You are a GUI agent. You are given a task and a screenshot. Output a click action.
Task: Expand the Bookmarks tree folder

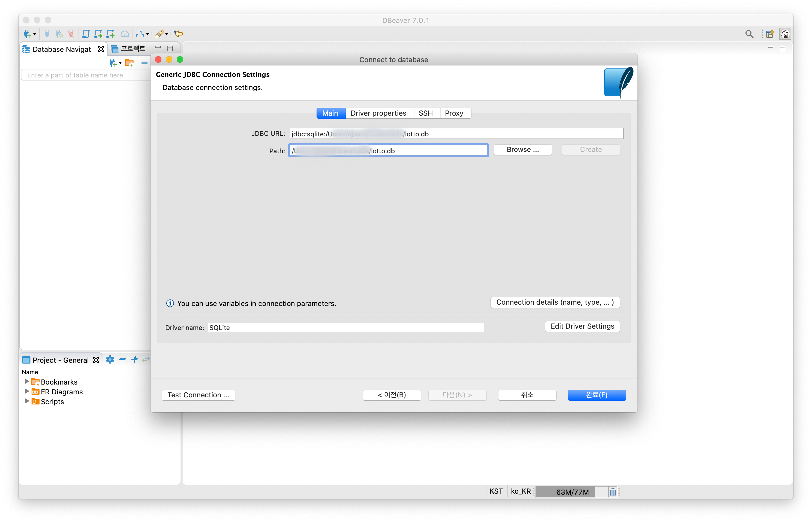tap(27, 381)
